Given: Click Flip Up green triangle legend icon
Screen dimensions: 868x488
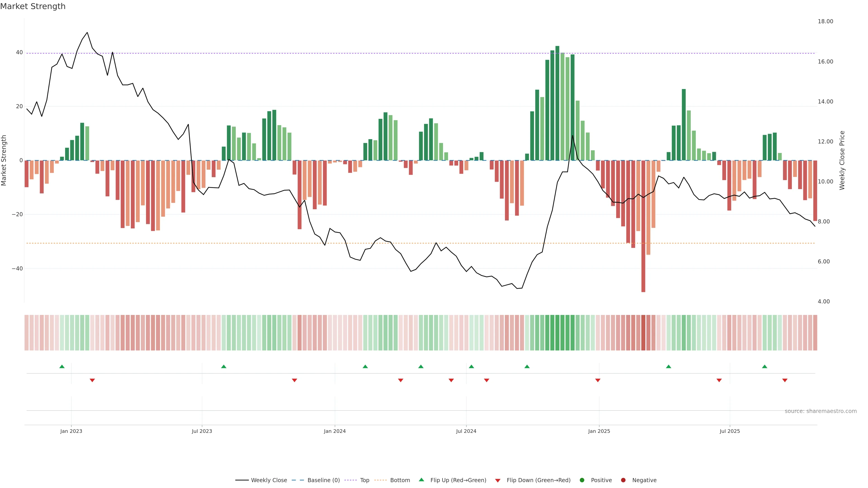Looking at the screenshot, I should (421, 480).
